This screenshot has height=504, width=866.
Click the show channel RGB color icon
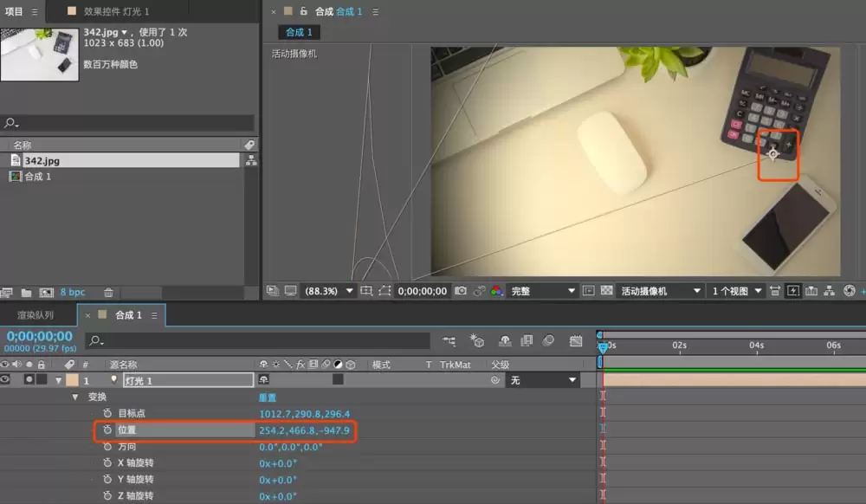(496, 290)
